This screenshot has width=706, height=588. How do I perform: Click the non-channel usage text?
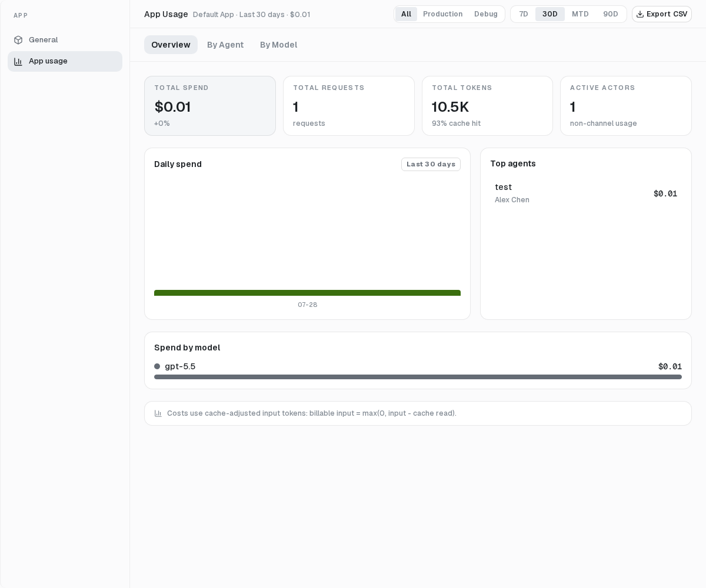pyautogui.click(x=604, y=123)
